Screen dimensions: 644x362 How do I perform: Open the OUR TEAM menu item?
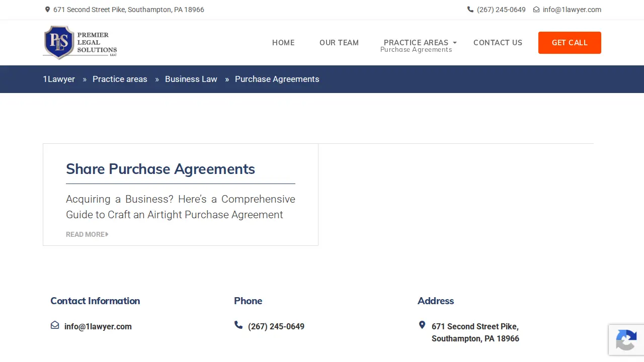coord(339,43)
